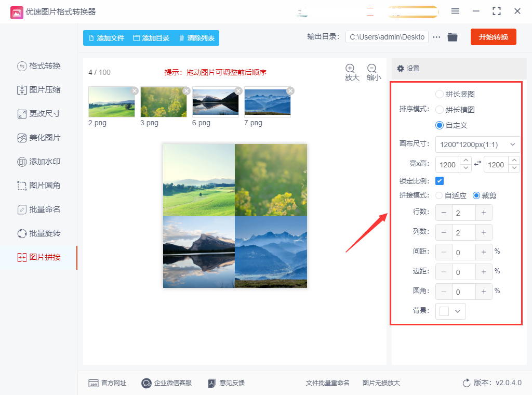Open 批量旋转 batch rotate section
This screenshot has width=532, height=395.
[x=38, y=233]
